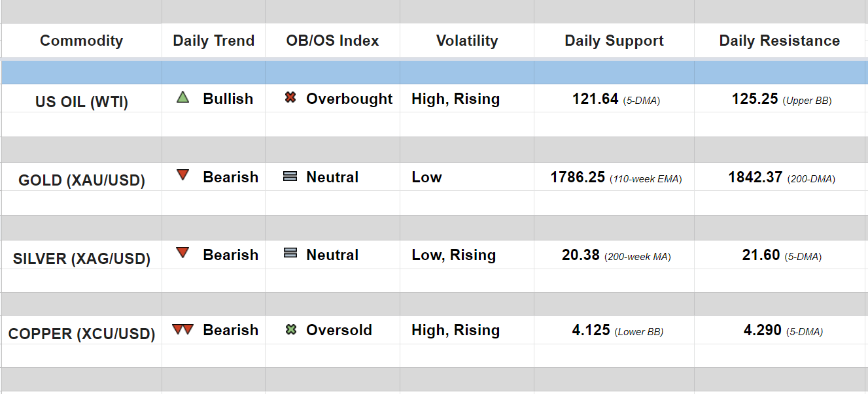Click the green up-triangle Bullish icon for US Oil
Screen dimensions: 868x394
click(x=183, y=97)
